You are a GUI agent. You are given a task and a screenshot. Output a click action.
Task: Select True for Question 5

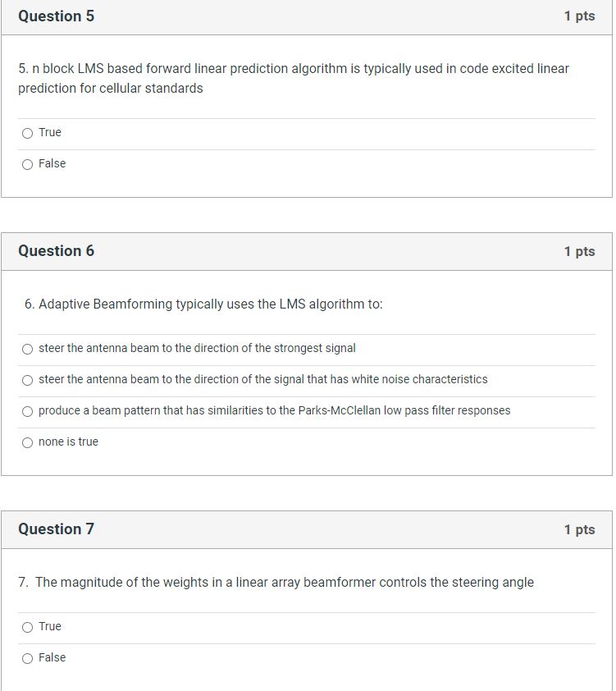click(27, 132)
